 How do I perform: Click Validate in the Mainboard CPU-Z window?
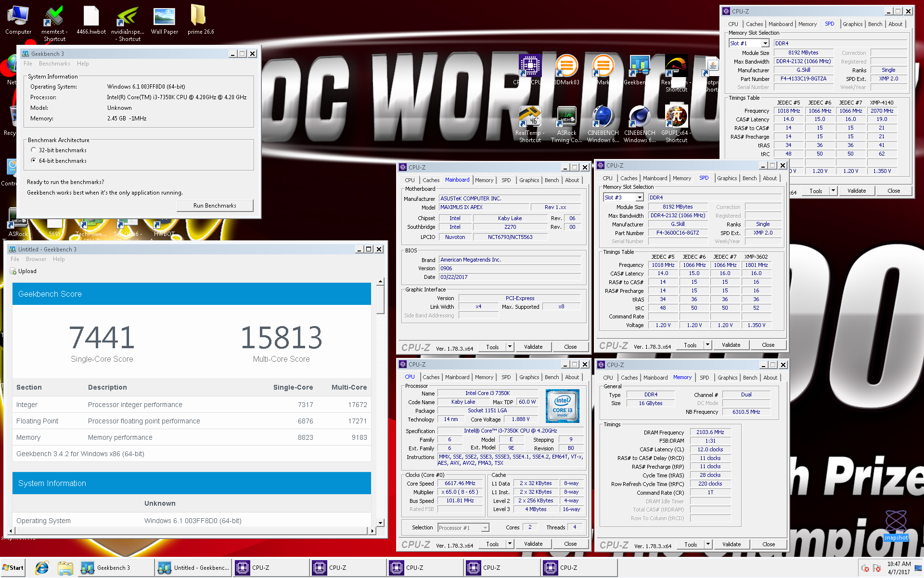[x=533, y=347]
